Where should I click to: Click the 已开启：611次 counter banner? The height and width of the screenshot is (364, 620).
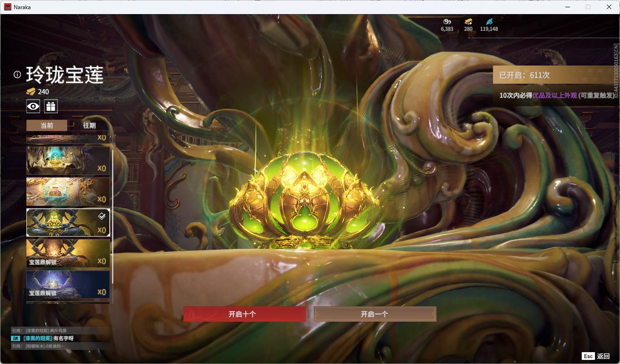point(556,75)
